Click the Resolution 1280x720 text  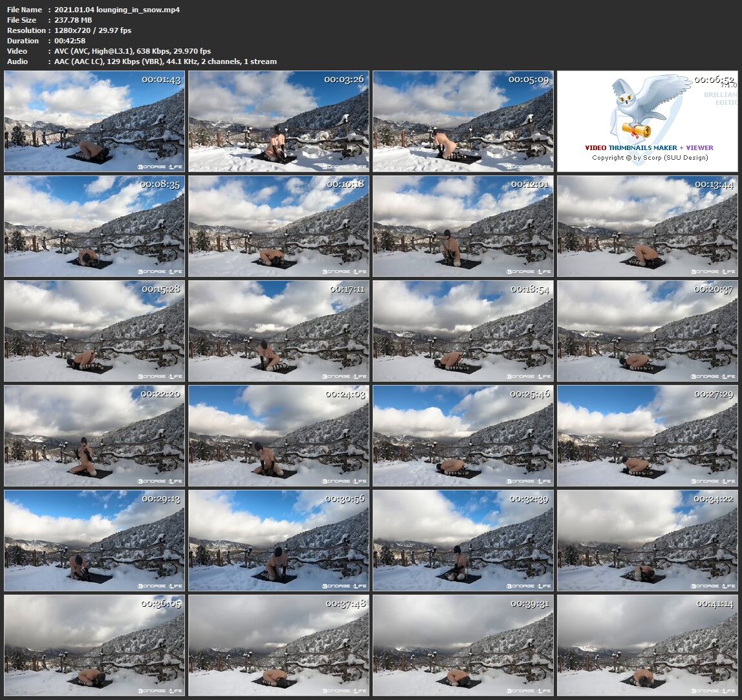93,30
